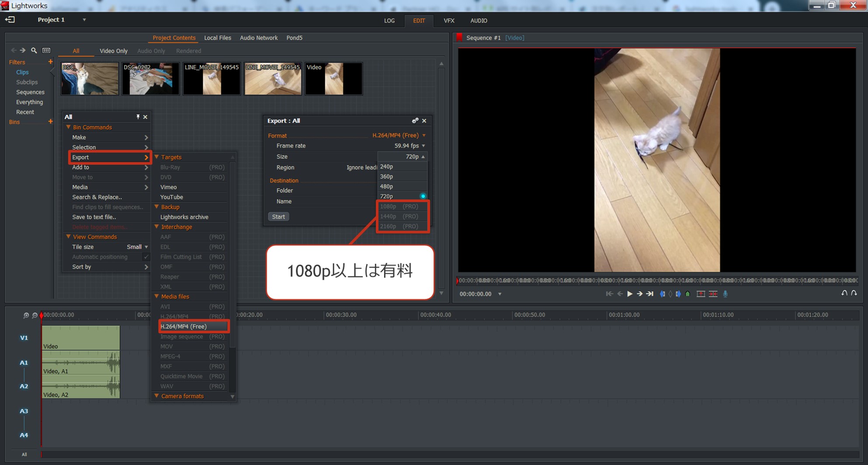Image resolution: width=868 pixels, height=465 pixels.
Task: Select the Video Only filter tab
Action: (114, 51)
